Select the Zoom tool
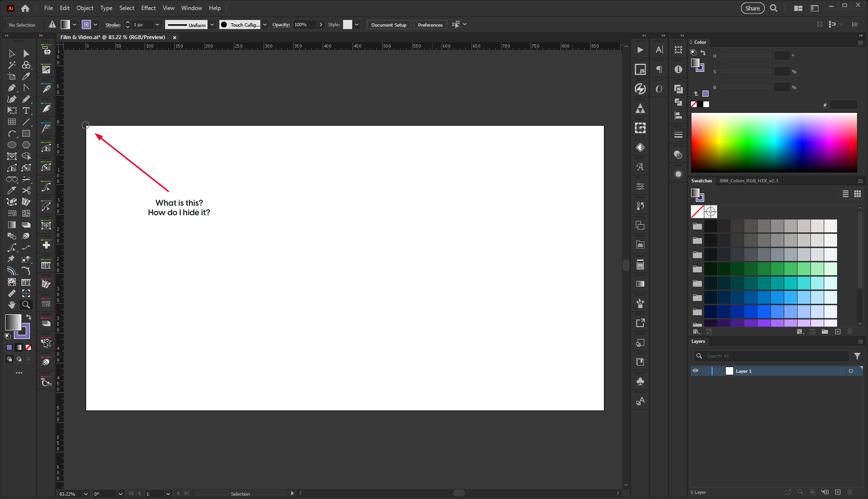This screenshot has height=499, width=868. click(x=27, y=305)
